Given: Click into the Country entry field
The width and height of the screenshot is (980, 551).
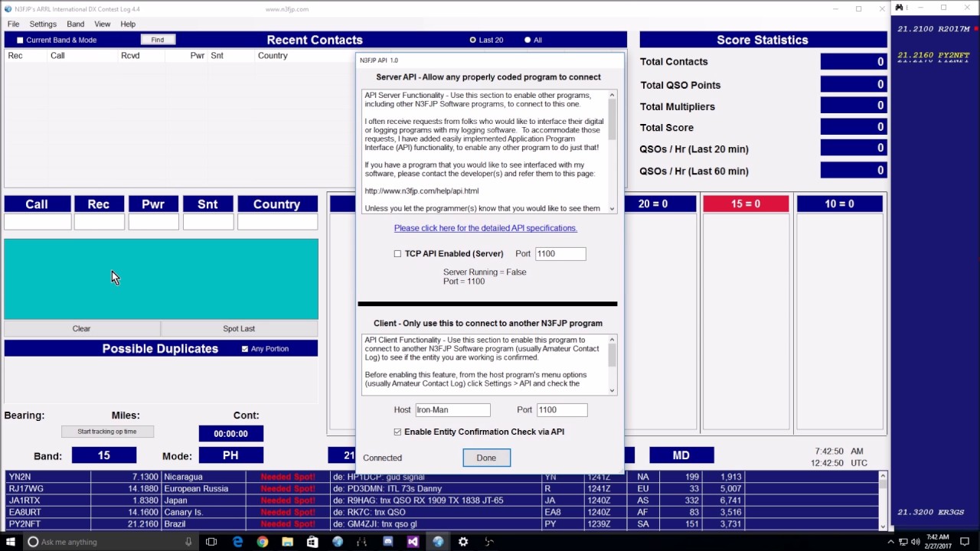Looking at the screenshot, I should pos(277,222).
